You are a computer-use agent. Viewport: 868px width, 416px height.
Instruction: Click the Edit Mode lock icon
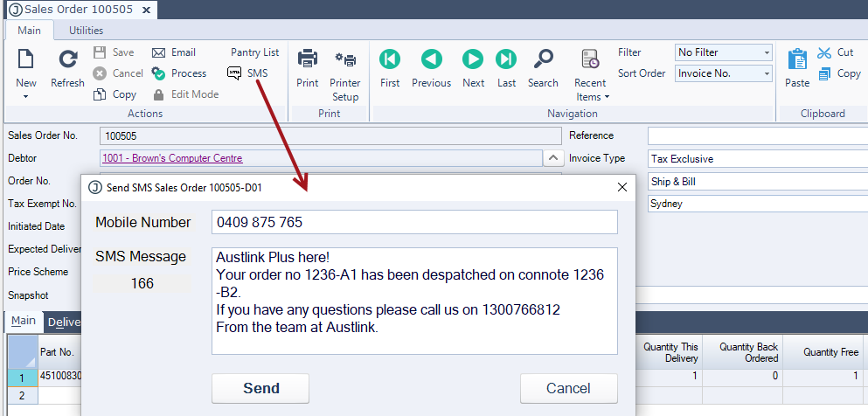(x=158, y=94)
